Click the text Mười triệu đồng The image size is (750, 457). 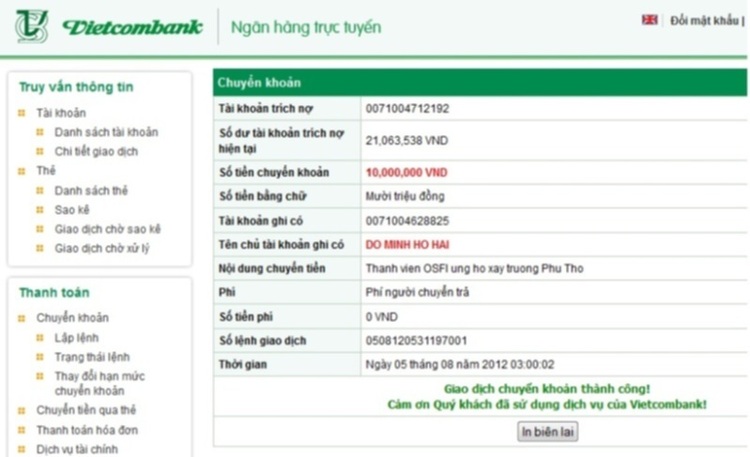point(405,196)
